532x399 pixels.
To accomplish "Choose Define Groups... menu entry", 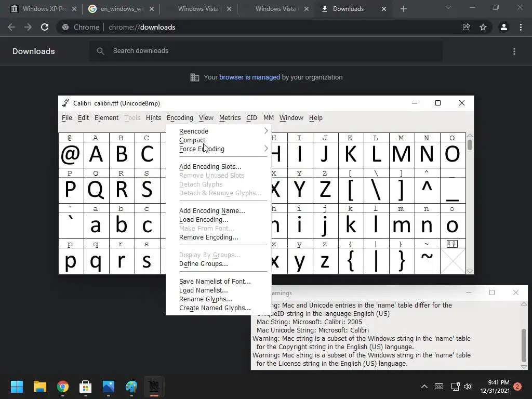I will (219, 263).
